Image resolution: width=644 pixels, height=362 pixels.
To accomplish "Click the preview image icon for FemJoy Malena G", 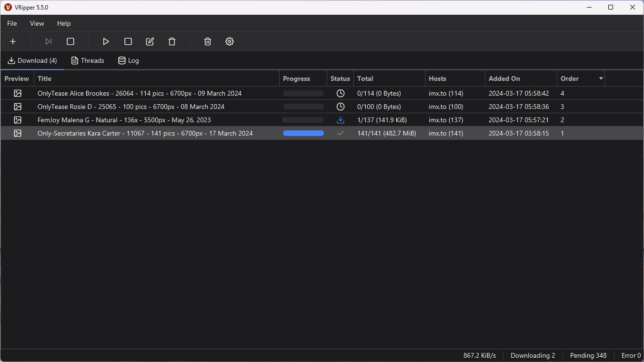I will tap(18, 120).
